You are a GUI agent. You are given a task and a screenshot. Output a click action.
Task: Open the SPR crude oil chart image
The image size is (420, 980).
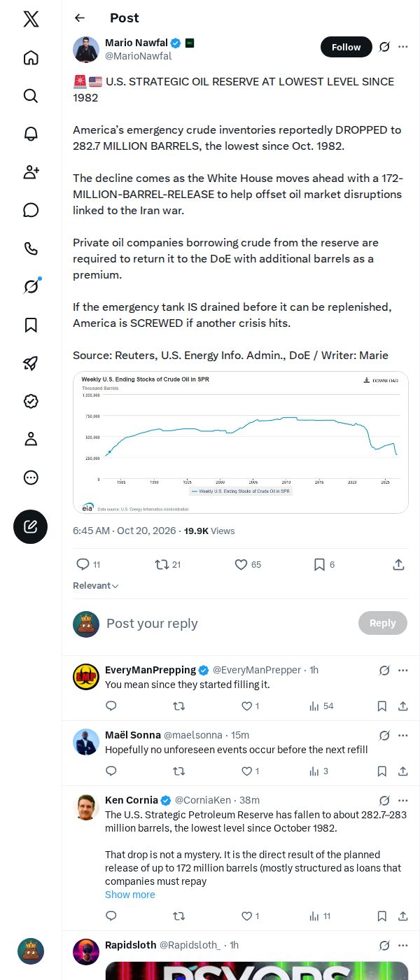(x=241, y=442)
